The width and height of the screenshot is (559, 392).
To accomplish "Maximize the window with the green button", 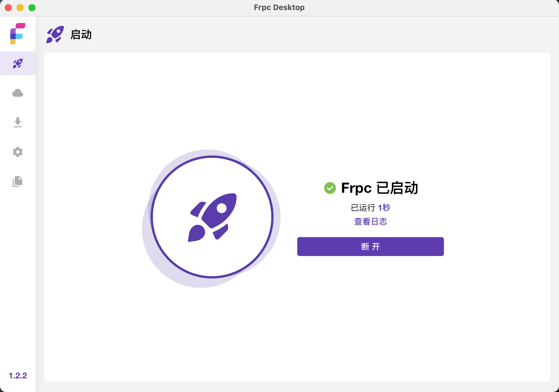I will (x=32, y=8).
